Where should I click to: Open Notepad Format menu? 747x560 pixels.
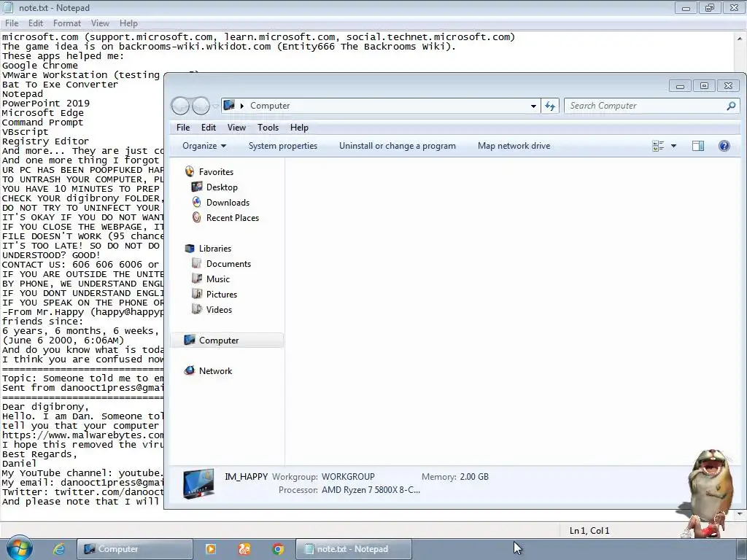(66, 23)
